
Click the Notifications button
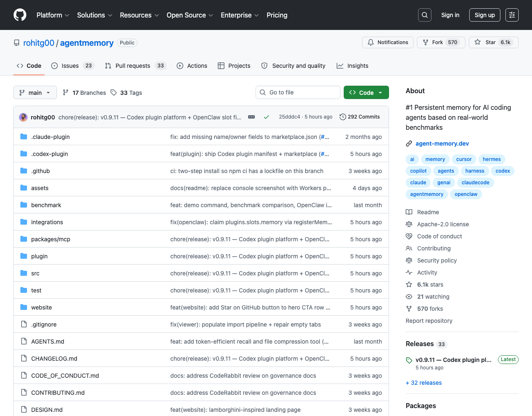(388, 42)
